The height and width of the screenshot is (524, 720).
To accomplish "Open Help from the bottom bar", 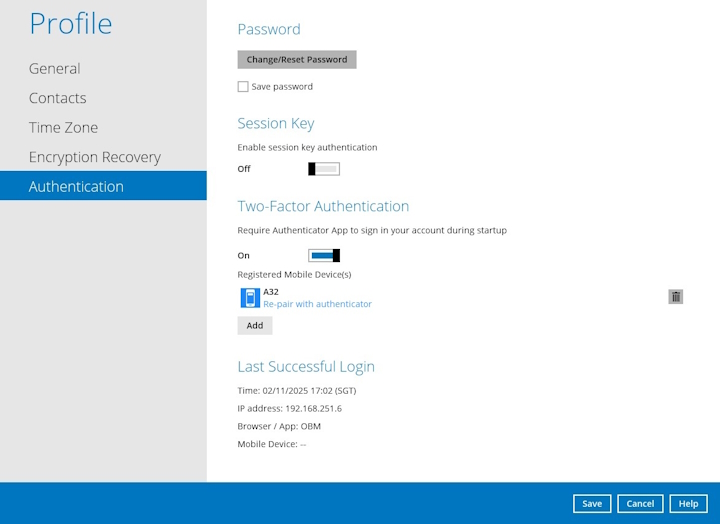I will tap(688, 503).
